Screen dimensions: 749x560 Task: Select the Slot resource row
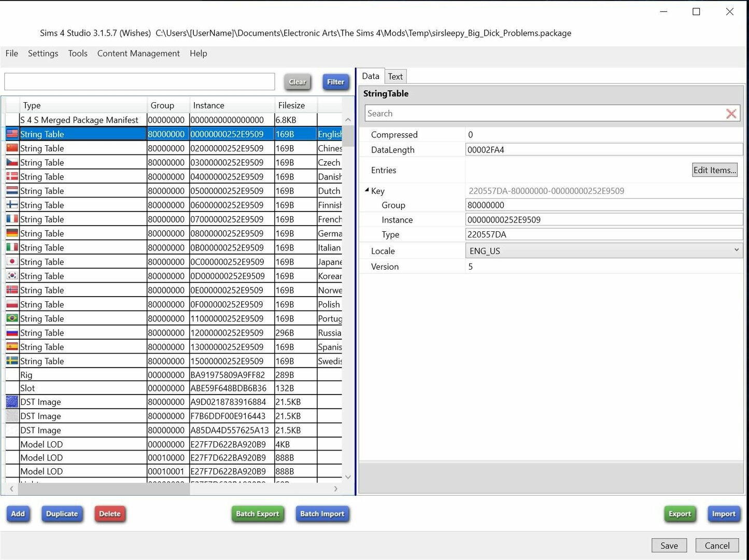(174, 388)
